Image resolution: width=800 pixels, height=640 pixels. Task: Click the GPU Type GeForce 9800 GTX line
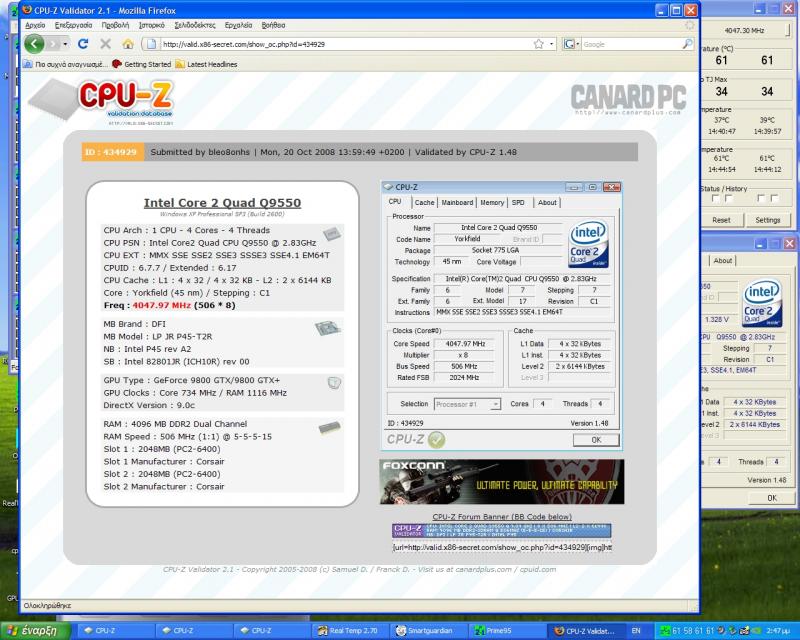(x=191, y=380)
